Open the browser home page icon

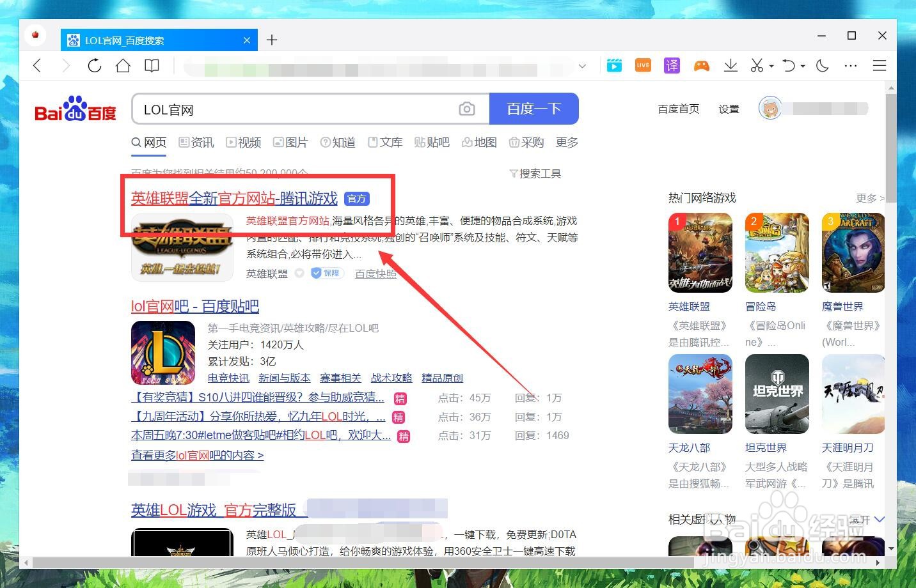pyautogui.click(x=123, y=65)
